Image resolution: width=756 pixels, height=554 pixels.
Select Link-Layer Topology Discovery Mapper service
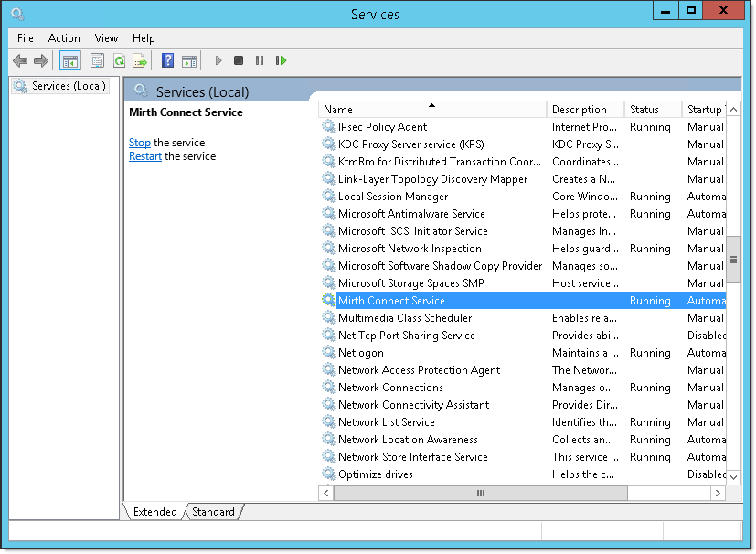pyautogui.click(x=522, y=179)
